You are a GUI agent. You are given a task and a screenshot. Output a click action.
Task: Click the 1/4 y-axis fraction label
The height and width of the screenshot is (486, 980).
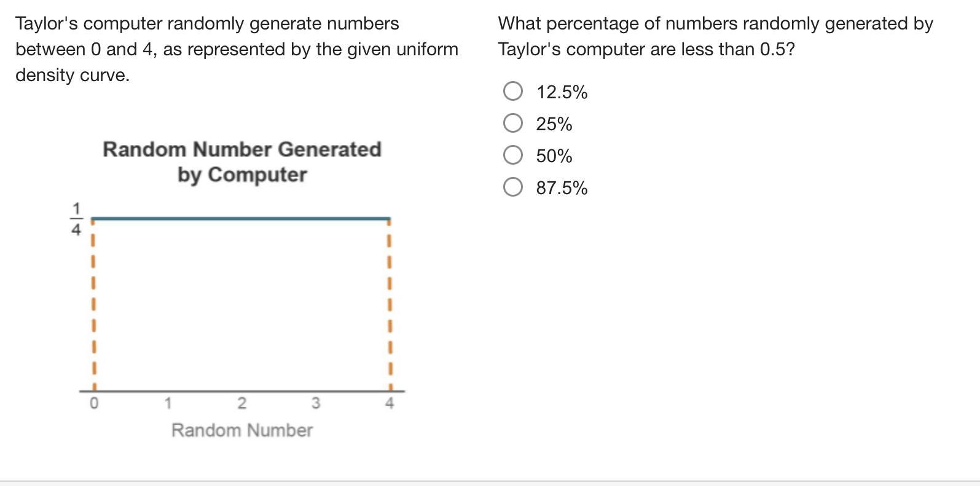[76, 220]
